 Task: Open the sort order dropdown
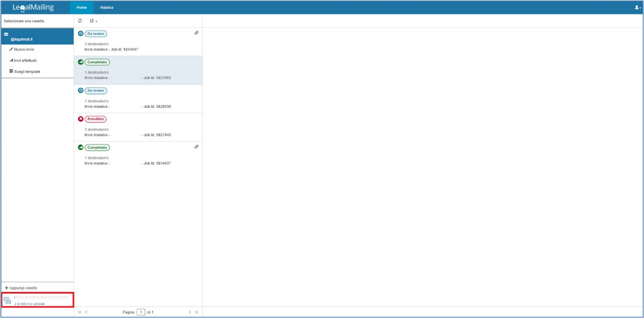tap(93, 21)
